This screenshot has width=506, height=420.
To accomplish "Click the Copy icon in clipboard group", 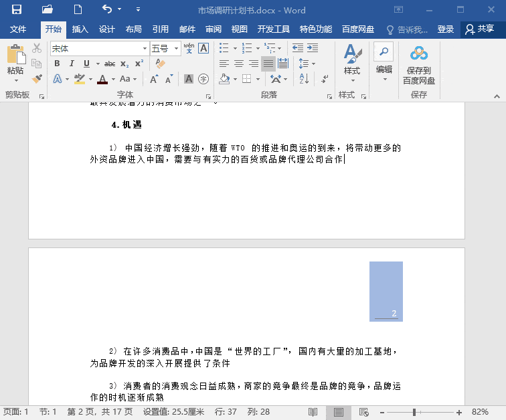I will click(x=36, y=64).
